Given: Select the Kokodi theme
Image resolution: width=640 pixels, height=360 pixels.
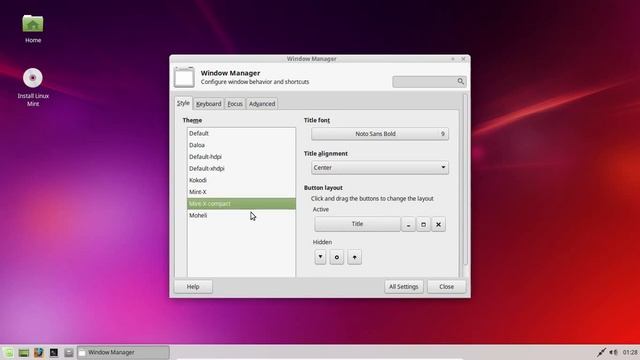Looking at the screenshot, I should click(241, 180).
